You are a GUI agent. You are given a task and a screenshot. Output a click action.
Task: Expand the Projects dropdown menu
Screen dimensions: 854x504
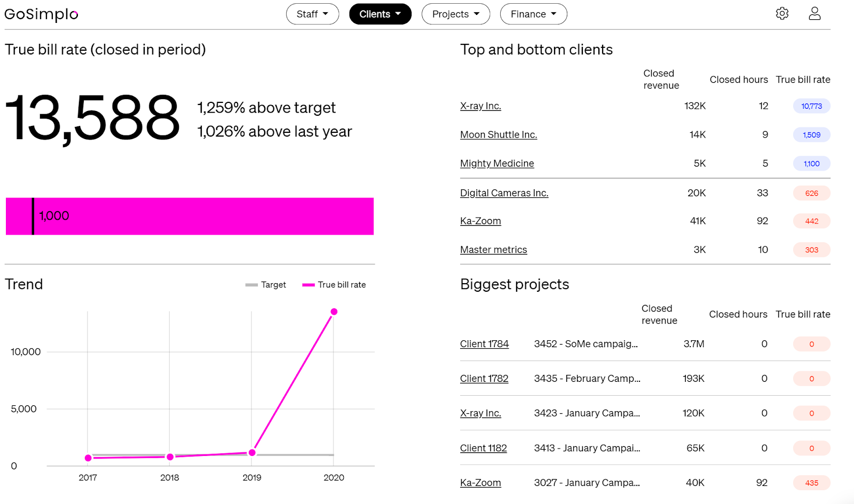click(x=455, y=14)
